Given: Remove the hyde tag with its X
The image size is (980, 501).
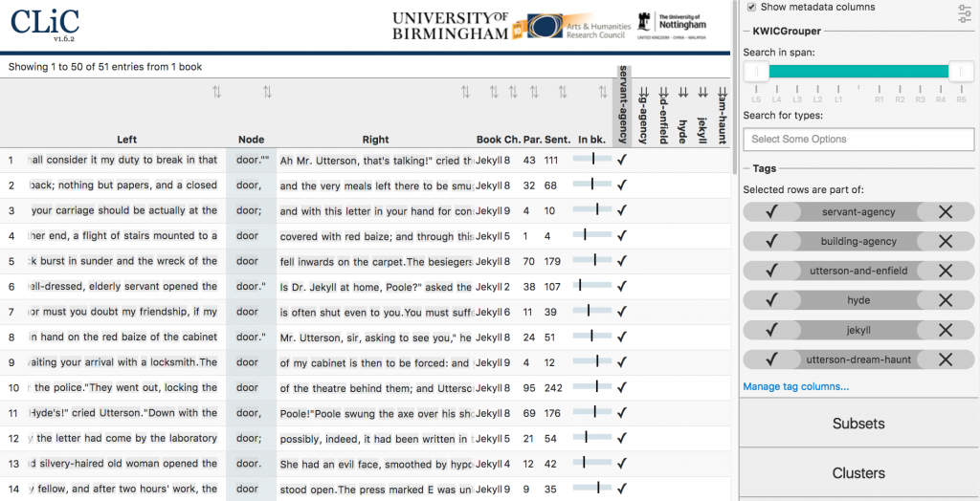Looking at the screenshot, I should tap(946, 300).
